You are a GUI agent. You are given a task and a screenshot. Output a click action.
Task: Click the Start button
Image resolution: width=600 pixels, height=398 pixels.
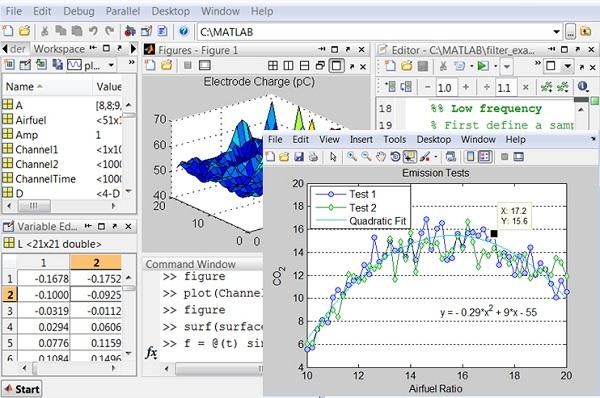[22, 389]
